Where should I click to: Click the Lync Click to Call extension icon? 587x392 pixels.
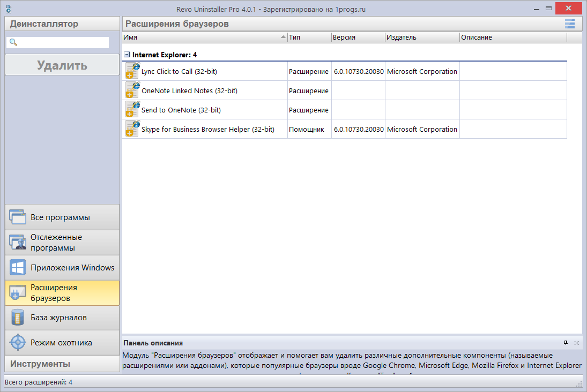pyautogui.click(x=132, y=71)
